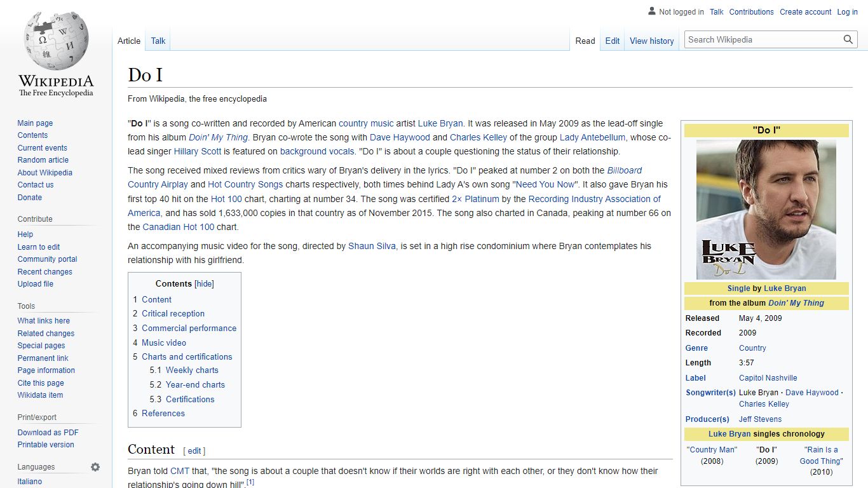Click Contact us in sidebar

36,185
